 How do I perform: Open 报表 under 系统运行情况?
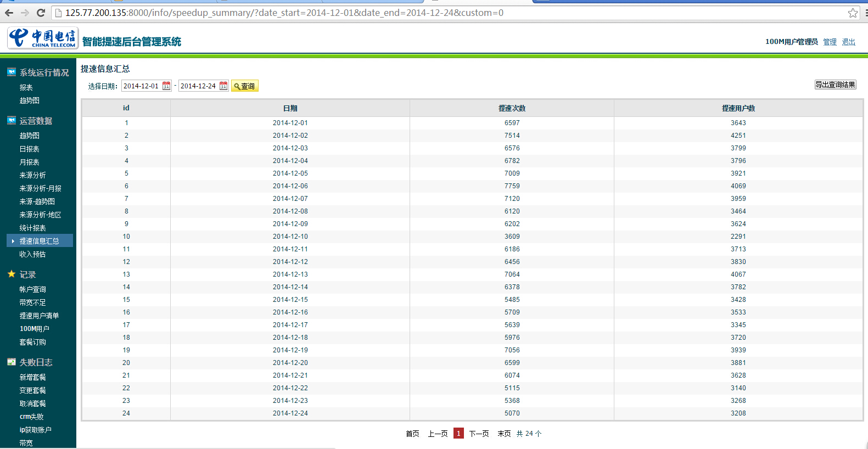[26, 87]
